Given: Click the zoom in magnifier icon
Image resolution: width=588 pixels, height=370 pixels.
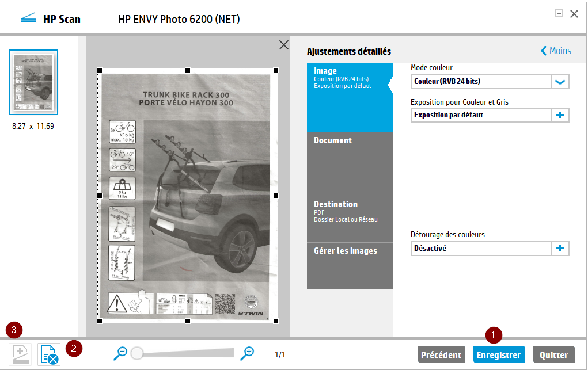Looking at the screenshot, I should pos(247,353).
